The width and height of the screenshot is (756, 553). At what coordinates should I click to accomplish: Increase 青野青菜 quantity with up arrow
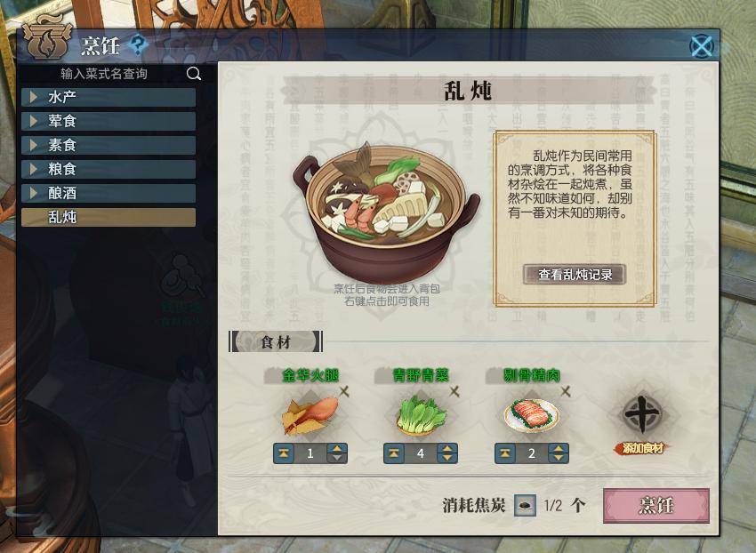point(447,449)
